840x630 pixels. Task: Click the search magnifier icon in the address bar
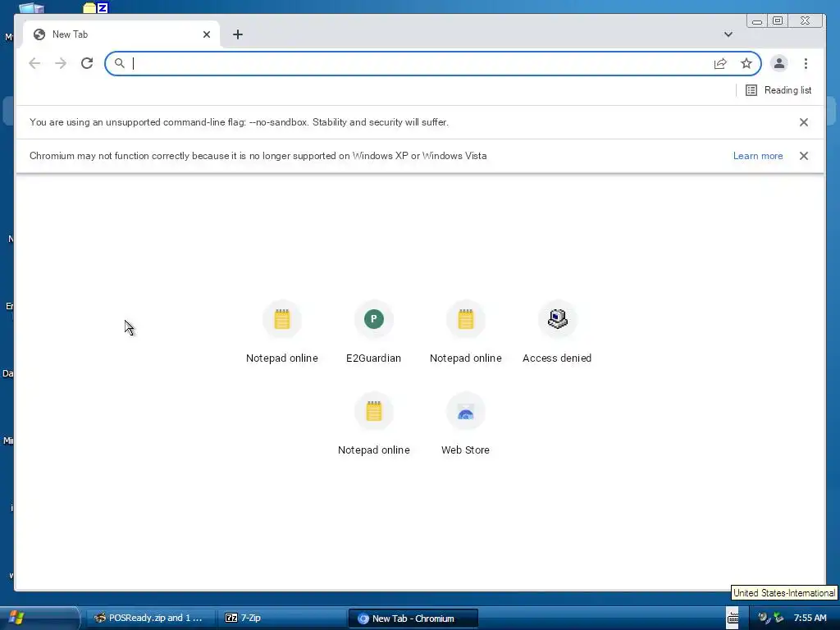(120, 63)
